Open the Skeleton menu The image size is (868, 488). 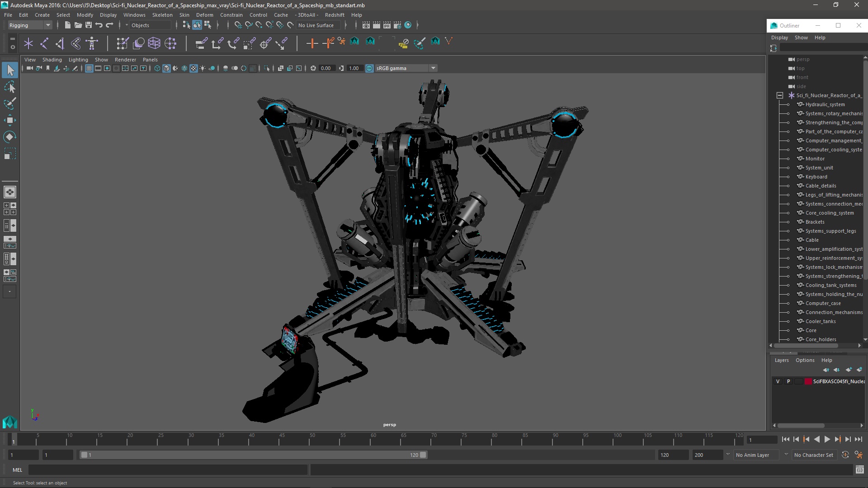[162, 15]
